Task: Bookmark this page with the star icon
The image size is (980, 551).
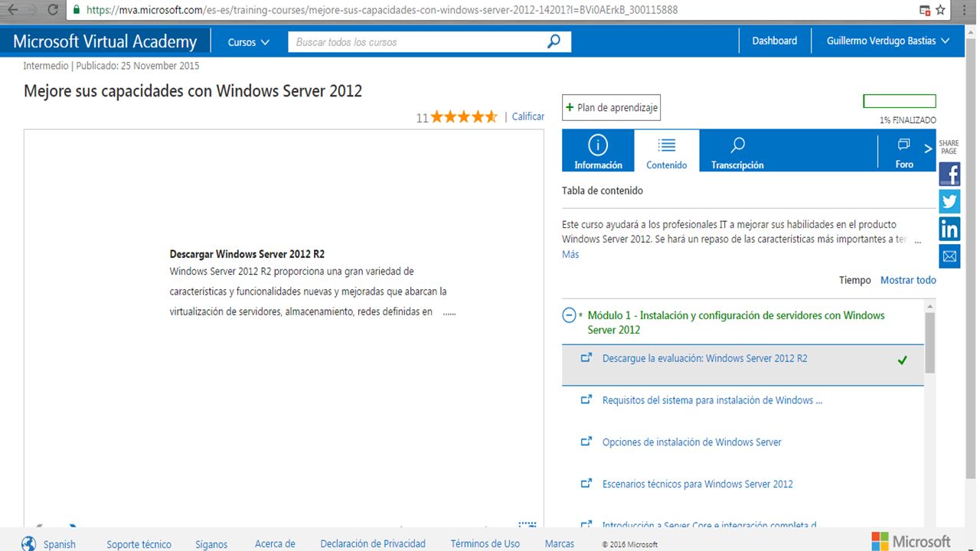Action: (x=941, y=10)
